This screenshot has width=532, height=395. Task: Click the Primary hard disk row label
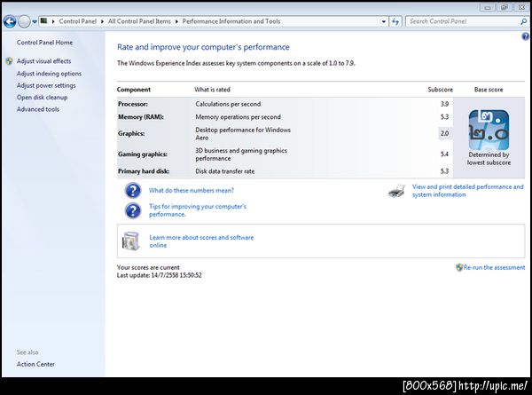tap(144, 171)
